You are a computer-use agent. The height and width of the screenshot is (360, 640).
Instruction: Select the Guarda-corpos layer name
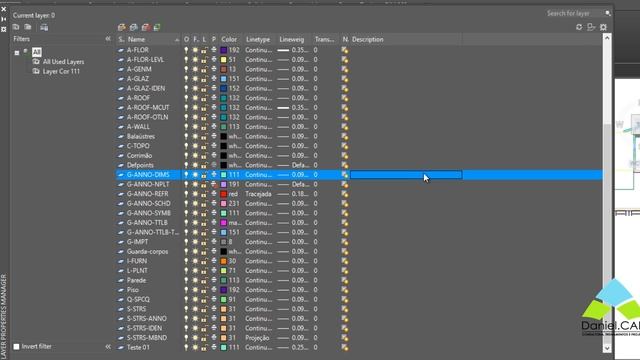[x=147, y=251]
